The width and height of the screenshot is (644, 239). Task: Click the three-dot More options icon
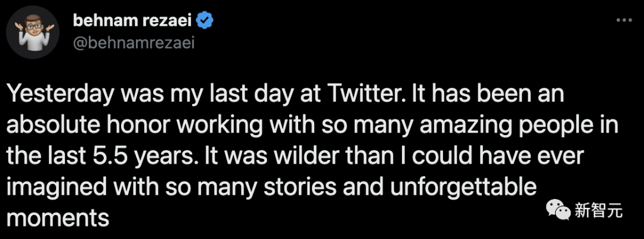(624, 20)
